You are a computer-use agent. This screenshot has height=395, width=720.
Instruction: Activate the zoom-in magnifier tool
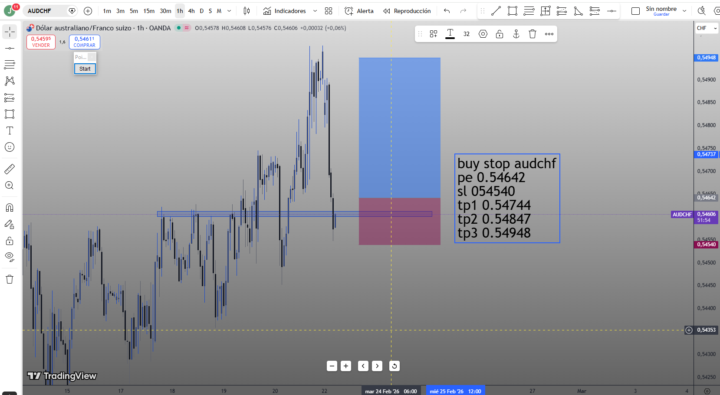[x=10, y=186]
